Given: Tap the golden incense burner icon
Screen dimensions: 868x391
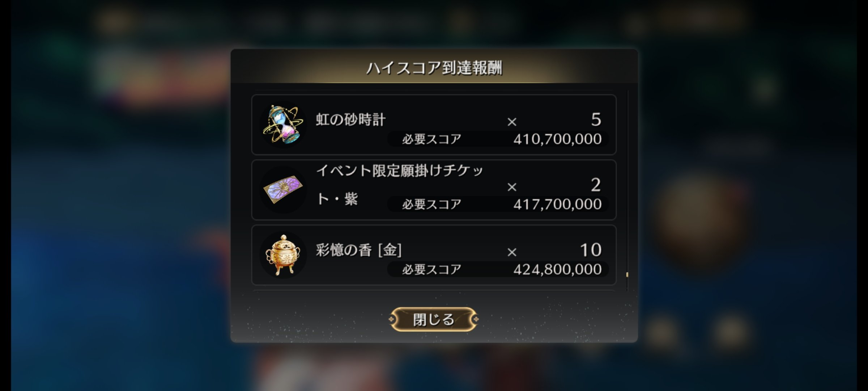Looking at the screenshot, I should [x=283, y=255].
